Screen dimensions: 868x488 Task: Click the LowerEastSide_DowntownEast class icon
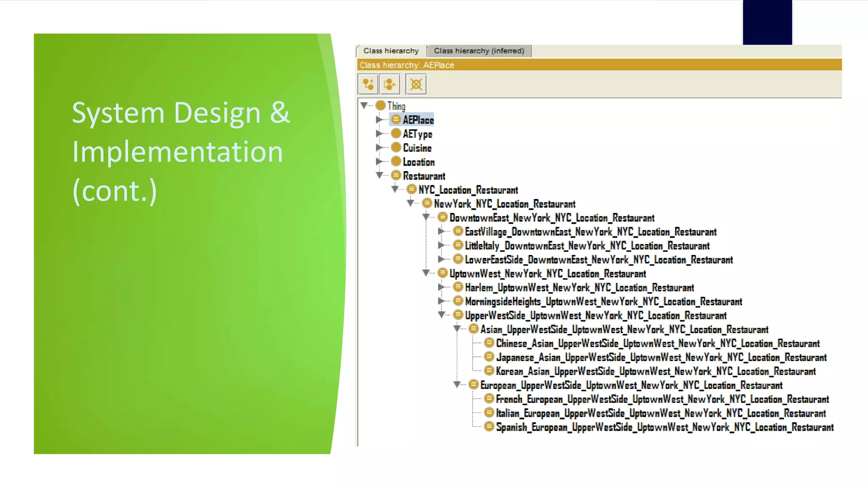[x=458, y=259]
